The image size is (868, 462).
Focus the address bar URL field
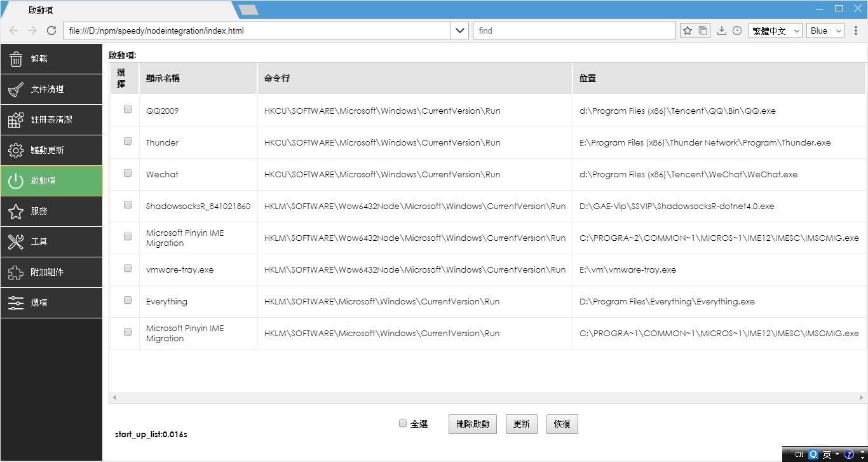click(257, 31)
